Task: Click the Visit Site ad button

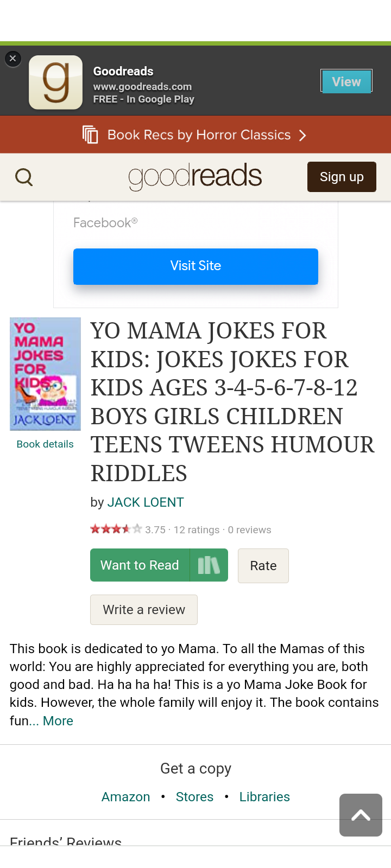Action: click(195, 266)
